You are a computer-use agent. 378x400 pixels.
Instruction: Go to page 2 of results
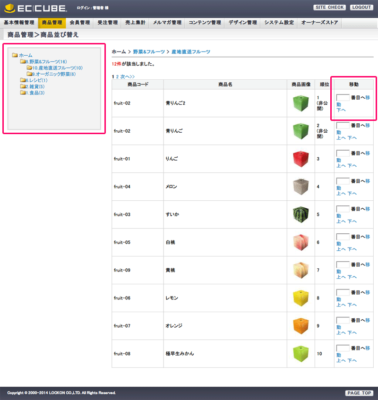click(x=117, y=77)
